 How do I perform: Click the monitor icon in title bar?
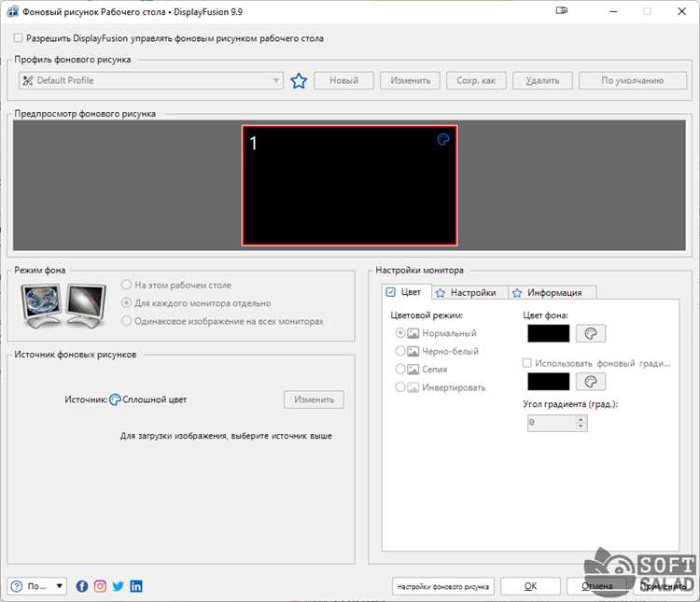[562, 10]
